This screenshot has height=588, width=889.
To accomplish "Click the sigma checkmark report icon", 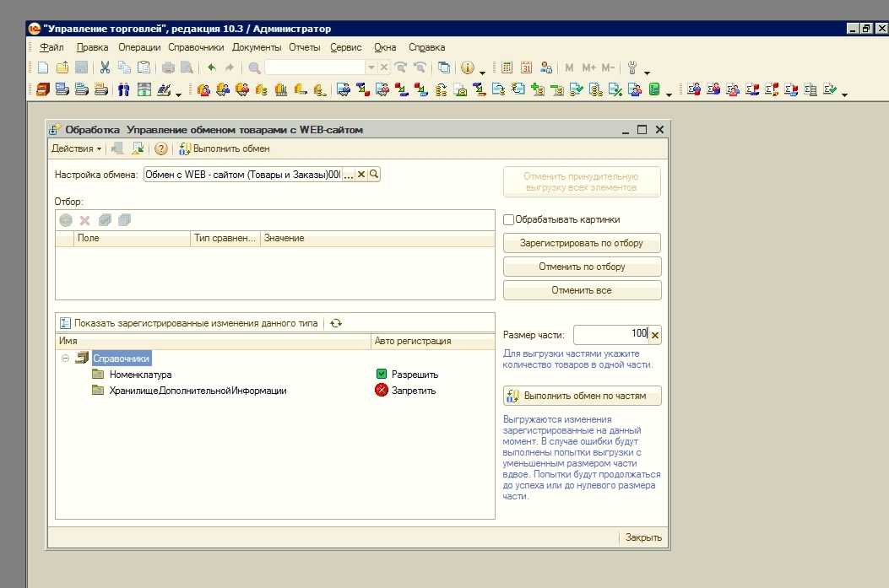I will tap(829, 89).
